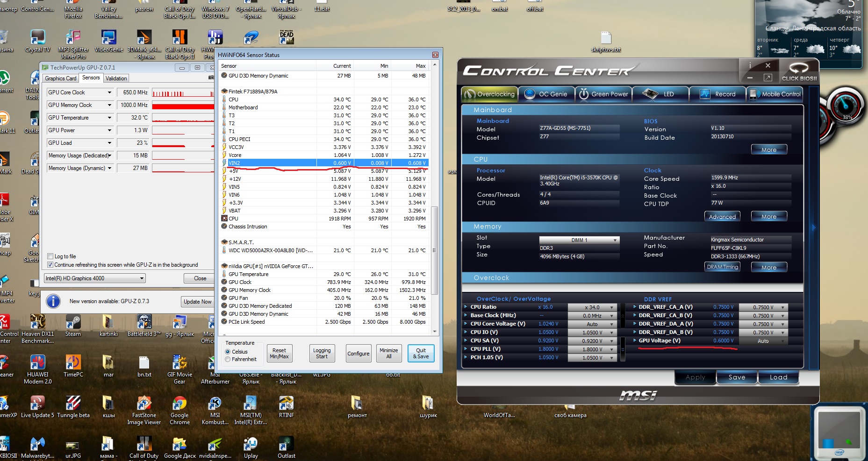
Task: Click the info icon in Control Center
Action: pos(750,65)
